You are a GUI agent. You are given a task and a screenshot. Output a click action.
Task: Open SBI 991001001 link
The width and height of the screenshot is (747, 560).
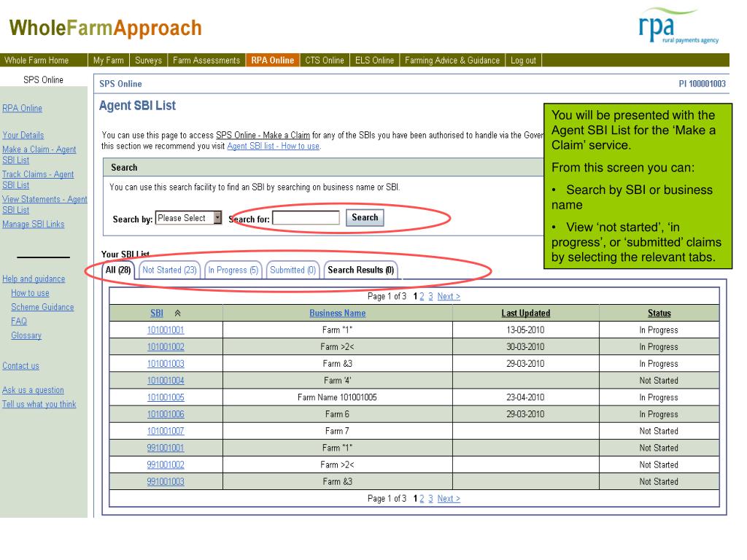click(x=166, y=448)
